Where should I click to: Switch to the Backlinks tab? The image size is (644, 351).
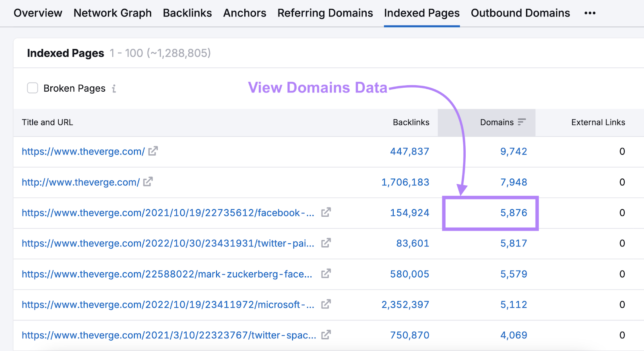pyautogui.click(x=187, y=13)
